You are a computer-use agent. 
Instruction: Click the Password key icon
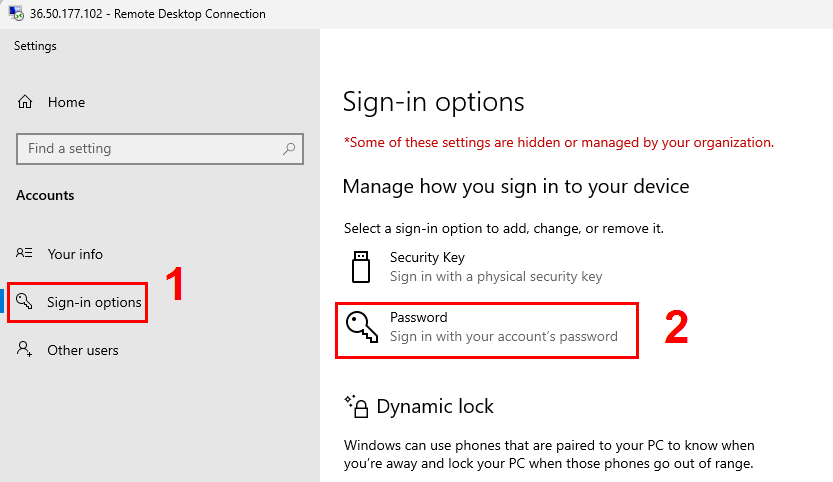point(362,327)
